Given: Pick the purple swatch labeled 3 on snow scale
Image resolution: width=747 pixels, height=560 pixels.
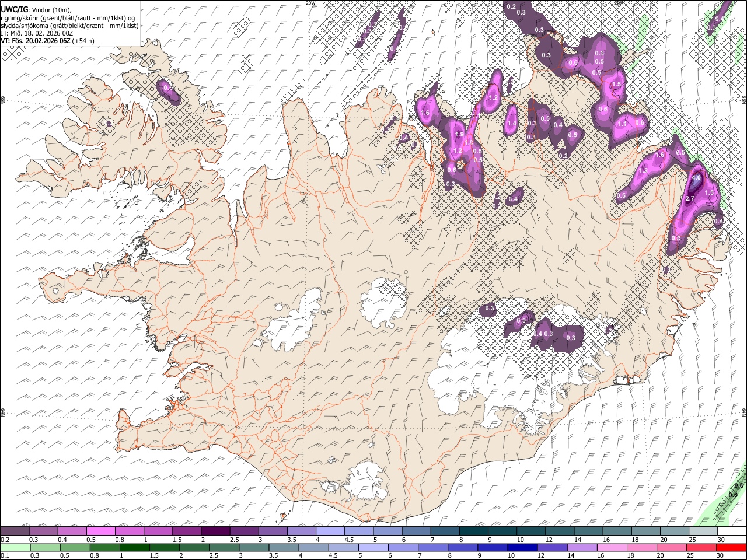Looking at the screenshot, I should point(273,531).
